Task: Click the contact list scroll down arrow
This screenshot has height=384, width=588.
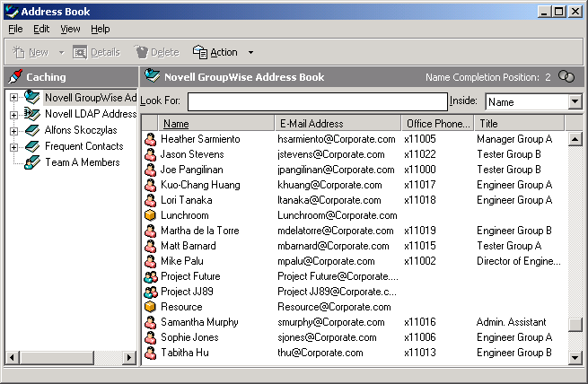Action: pos(575,358)
